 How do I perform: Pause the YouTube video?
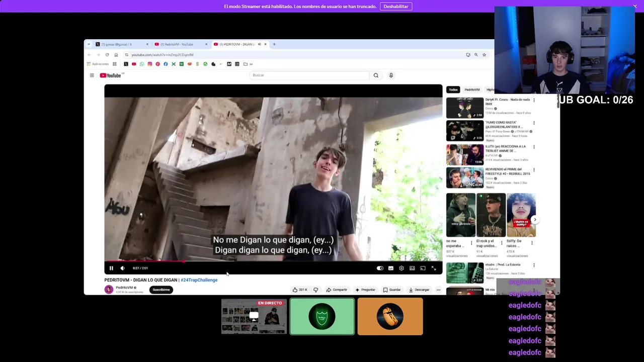pyautogui.click(x=111, y=268)
